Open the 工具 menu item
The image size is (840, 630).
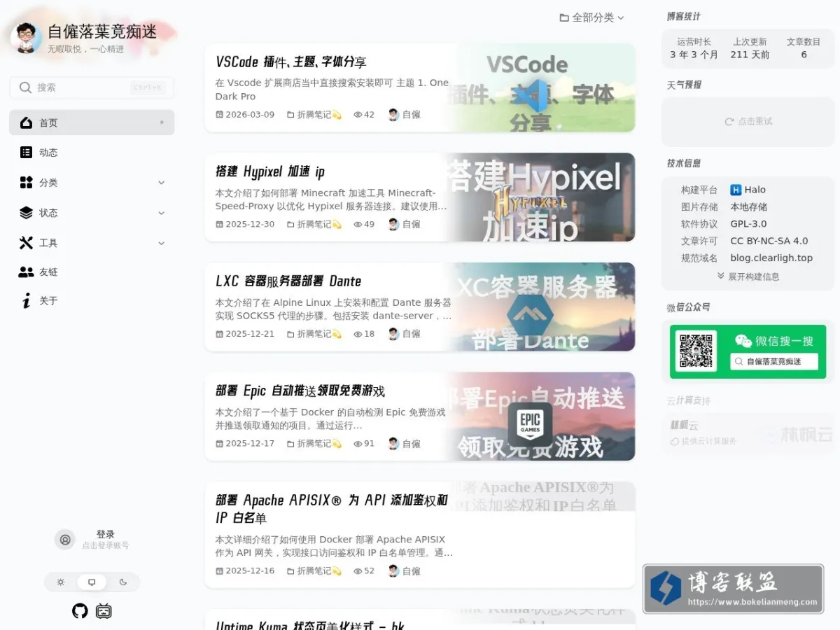pos(92,243)
